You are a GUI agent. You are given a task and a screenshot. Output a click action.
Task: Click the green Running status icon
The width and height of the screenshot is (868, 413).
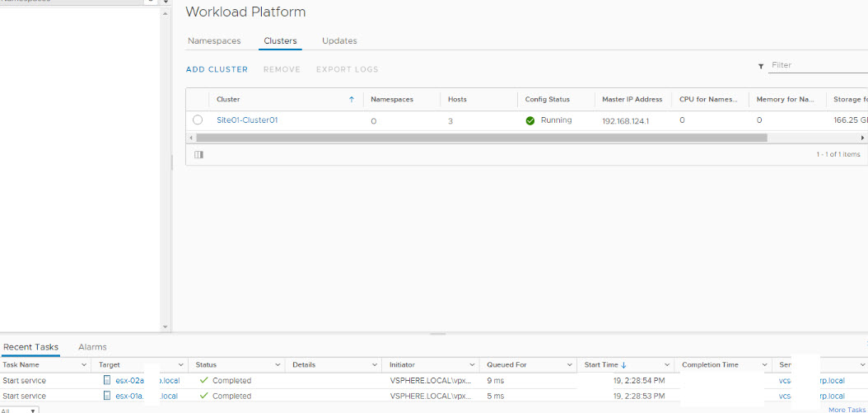(530, 120)
